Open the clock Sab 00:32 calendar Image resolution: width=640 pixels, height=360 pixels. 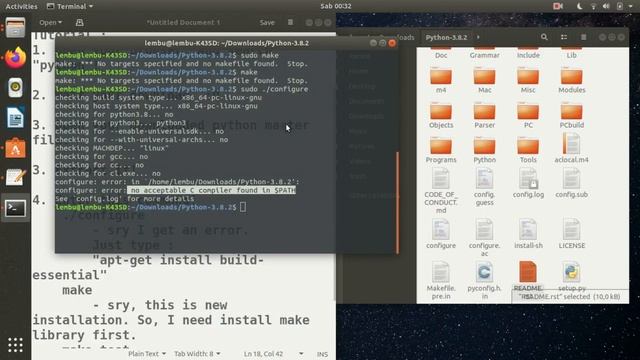point(336,6)
